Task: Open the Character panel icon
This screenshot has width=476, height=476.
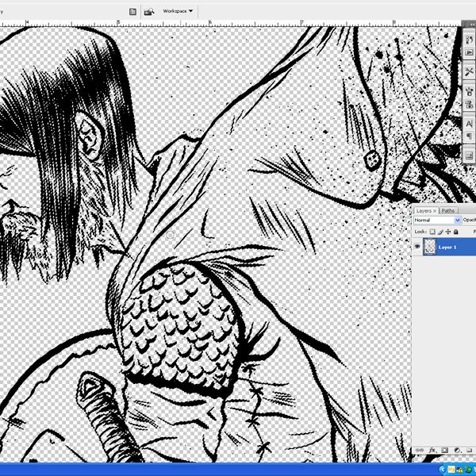Action: coord(470,123)
